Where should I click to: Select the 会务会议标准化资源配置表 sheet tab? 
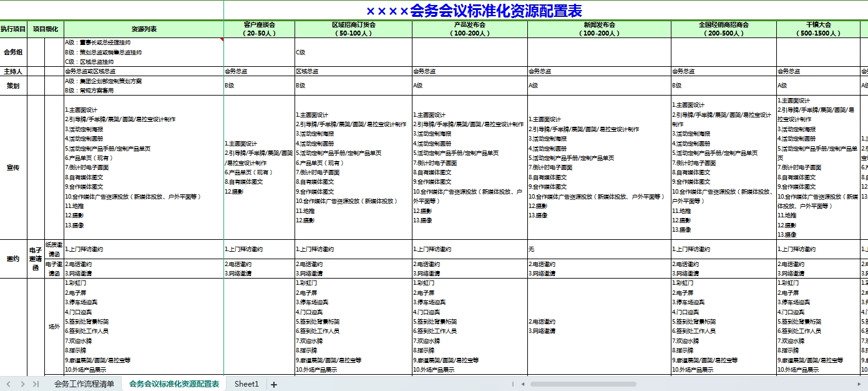(x=174, y=384)
